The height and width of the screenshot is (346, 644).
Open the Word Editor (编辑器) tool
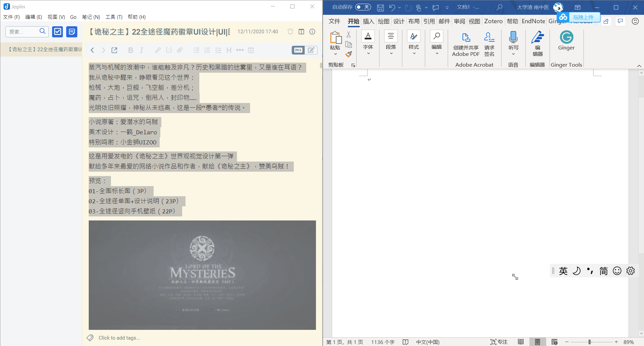tap(537, 44)
